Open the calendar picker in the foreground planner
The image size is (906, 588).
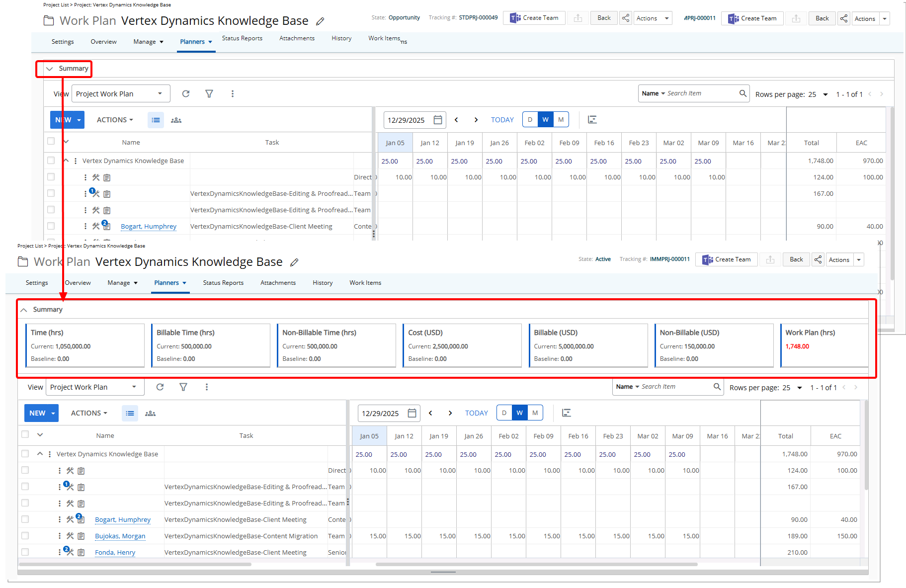(412, 413)
